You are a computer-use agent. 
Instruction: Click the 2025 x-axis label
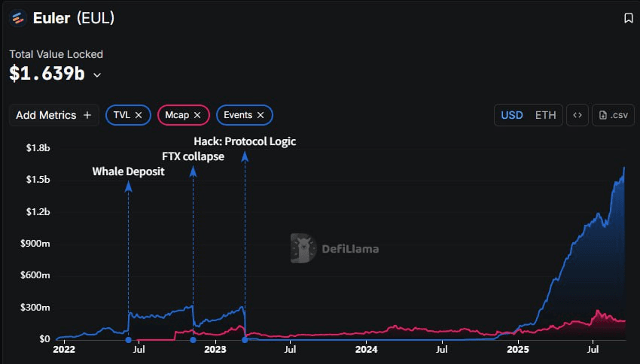pos(517,350)
